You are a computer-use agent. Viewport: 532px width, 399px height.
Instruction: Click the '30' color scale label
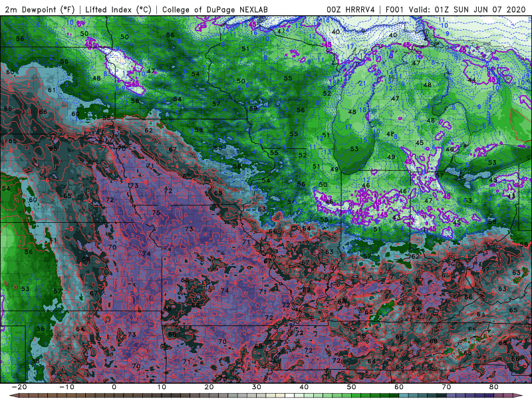(x=257, y=387)
